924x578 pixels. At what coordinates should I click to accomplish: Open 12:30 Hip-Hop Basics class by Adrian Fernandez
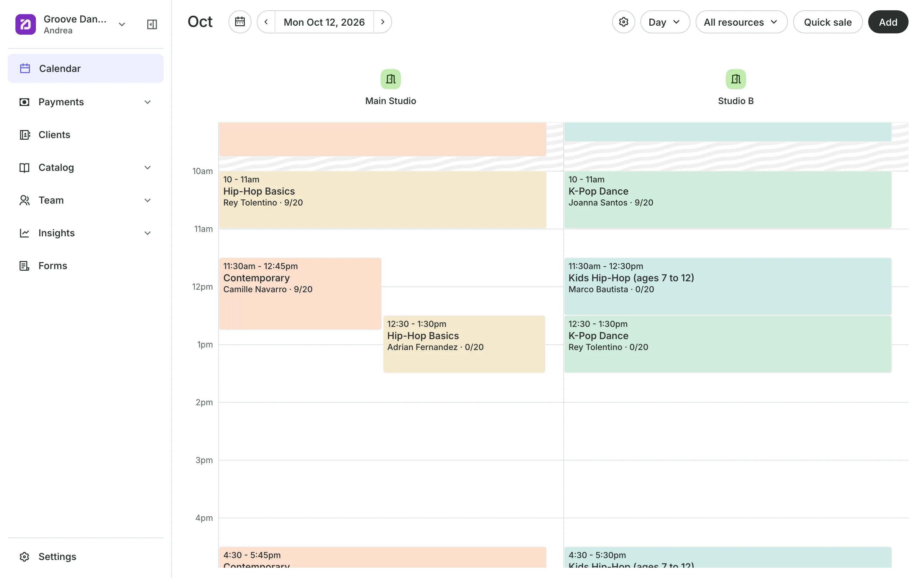[464, 344]
